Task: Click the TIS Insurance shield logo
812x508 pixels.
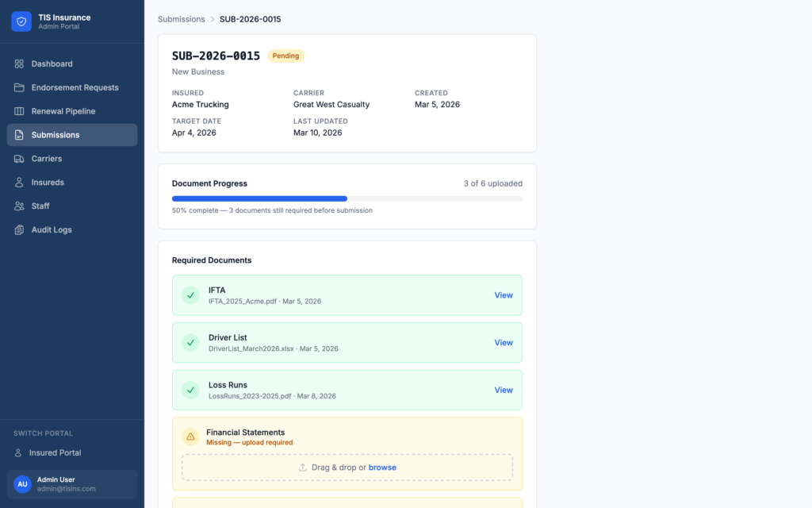Action: point(21,21)
